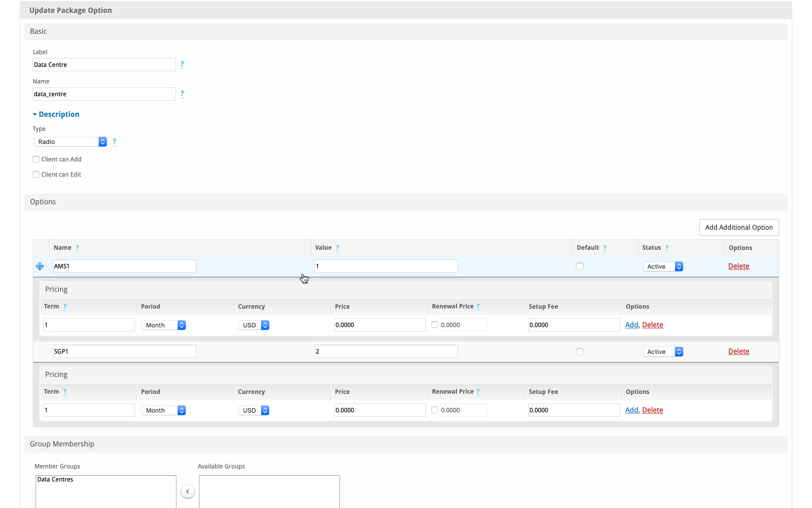Open the Period dropdown in SGP1 pricing
Screen dimensions: 812x508
164,411
